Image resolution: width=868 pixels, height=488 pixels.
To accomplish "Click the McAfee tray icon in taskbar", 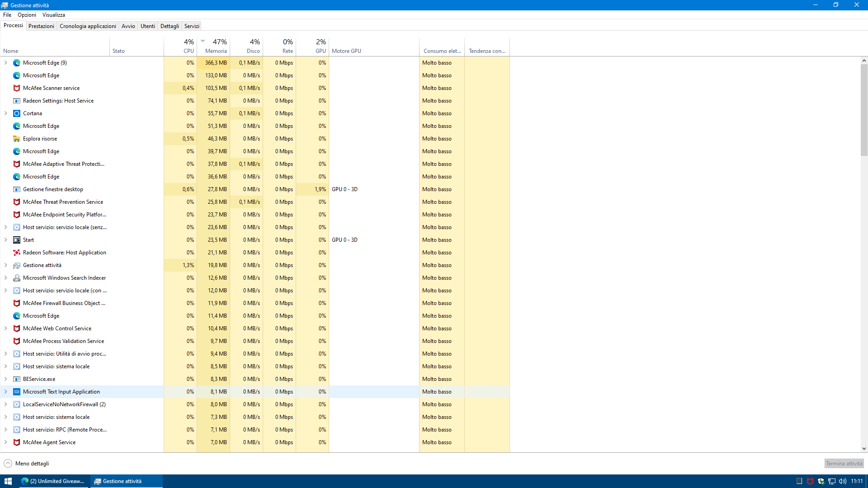I will coord(810,481).
